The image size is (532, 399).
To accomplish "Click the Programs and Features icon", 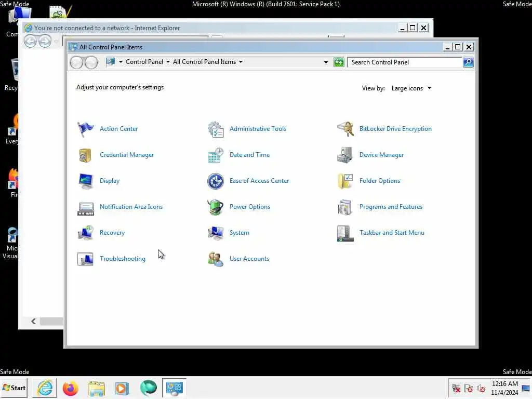I will 345,207.
